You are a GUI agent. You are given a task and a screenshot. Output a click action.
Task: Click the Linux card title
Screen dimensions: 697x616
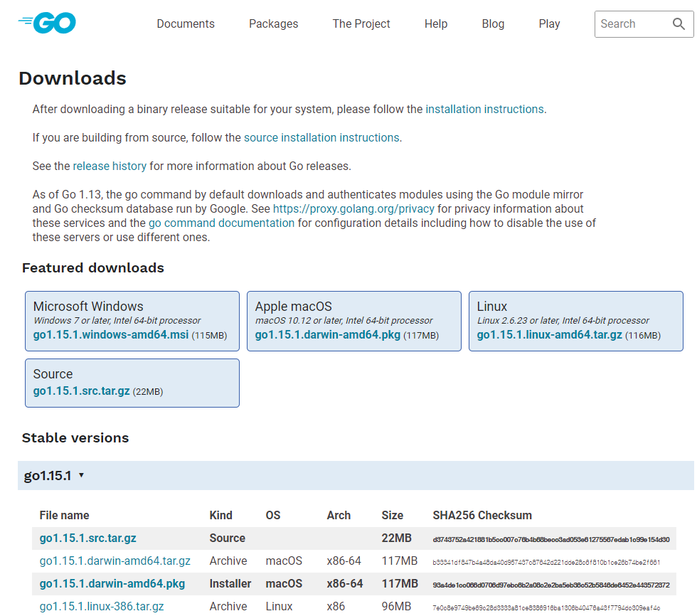coord(491,307)
